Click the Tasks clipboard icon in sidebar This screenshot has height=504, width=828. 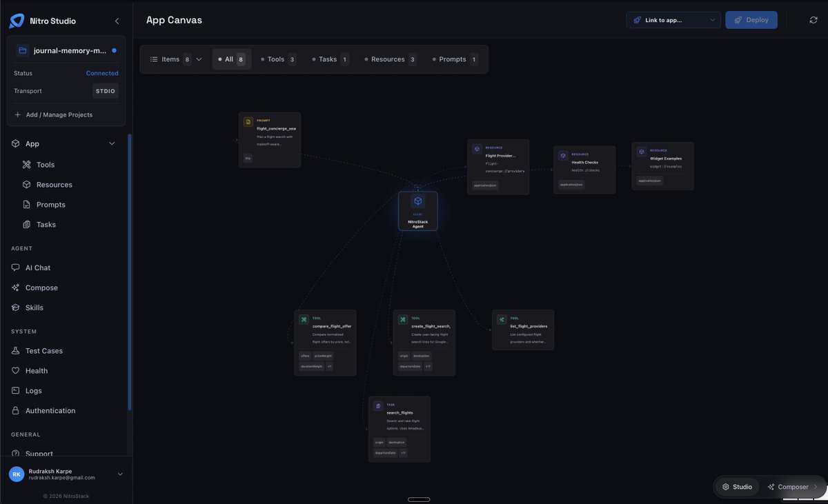pos(27,225)
